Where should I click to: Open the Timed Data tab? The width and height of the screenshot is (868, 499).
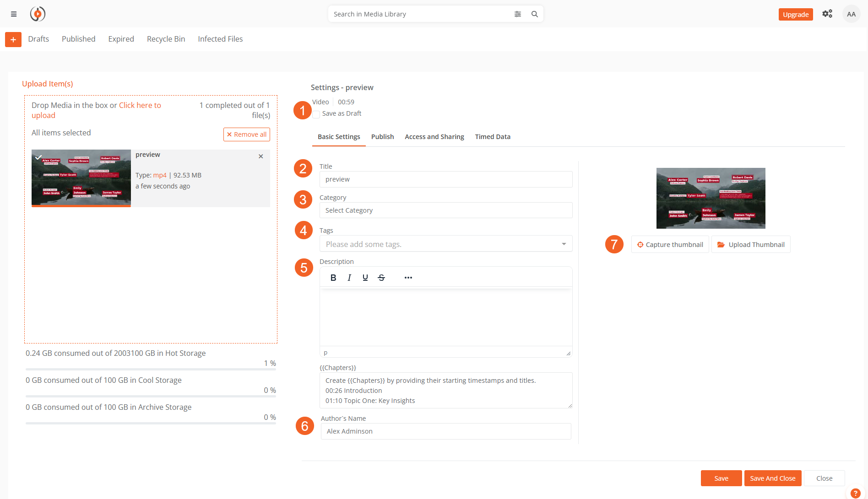pos(493,137)
